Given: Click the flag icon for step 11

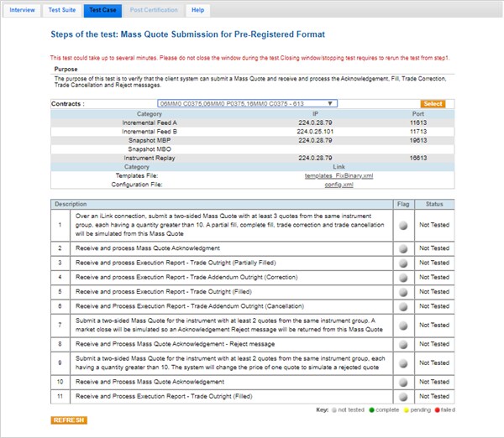Looking at the screenshot, I should click(404, 397).
